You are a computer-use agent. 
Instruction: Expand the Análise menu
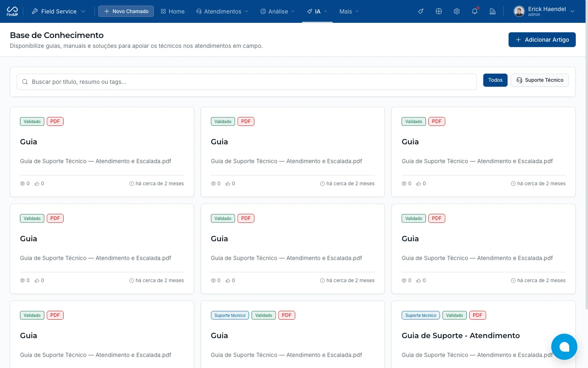click(278, 11)
